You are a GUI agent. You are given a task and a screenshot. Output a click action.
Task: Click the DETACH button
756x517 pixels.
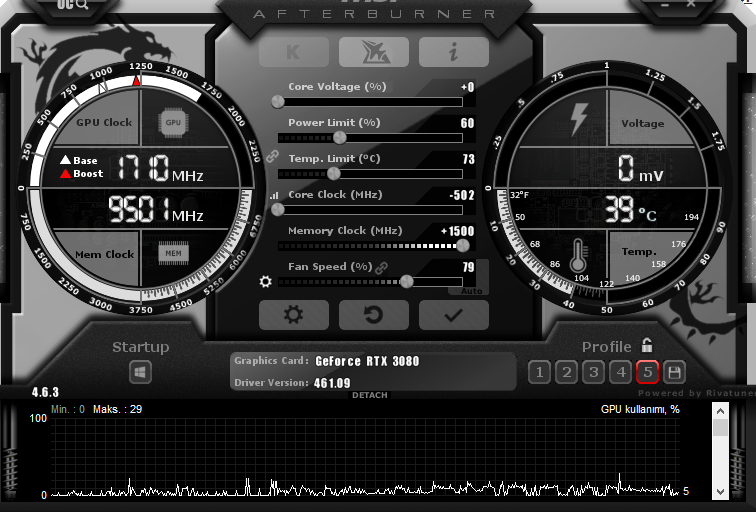(x=370, y=395)
